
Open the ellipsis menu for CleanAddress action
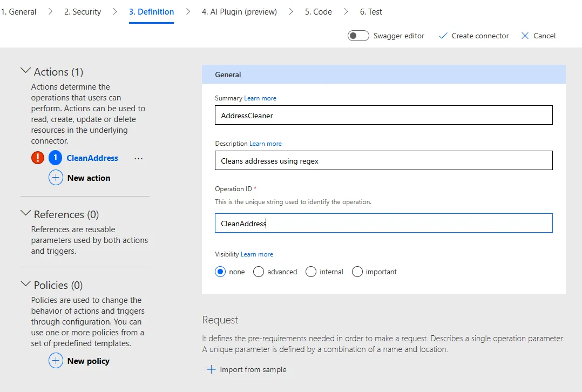point(138,159)
